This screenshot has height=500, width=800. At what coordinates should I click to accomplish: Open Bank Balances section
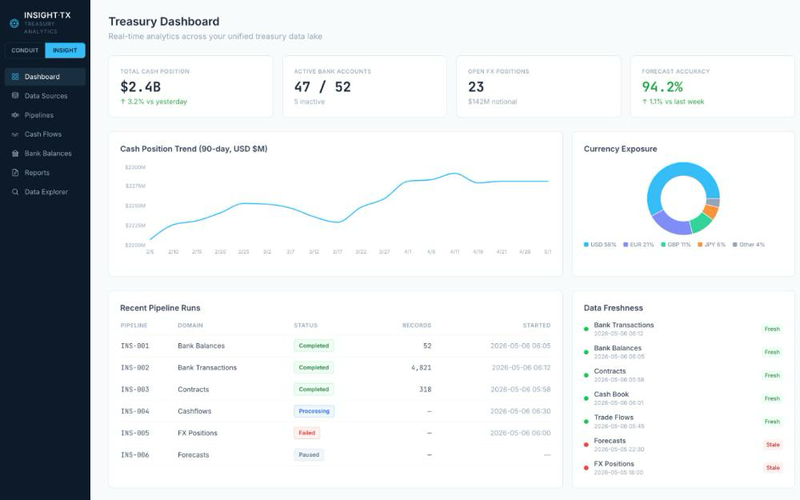[45, 154]
